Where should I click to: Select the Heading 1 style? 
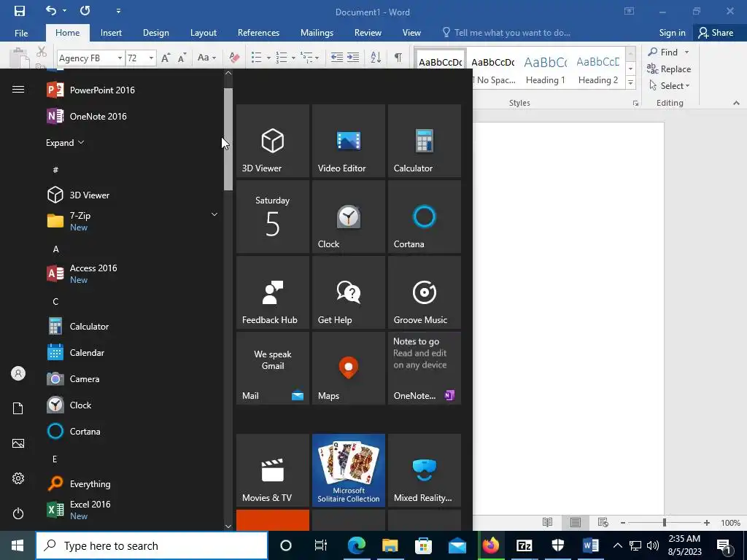(546, 70)
